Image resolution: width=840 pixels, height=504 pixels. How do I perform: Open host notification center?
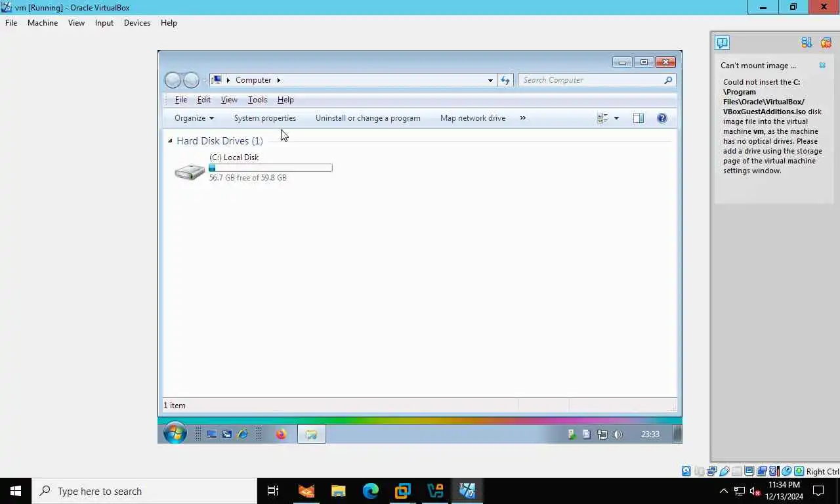point(818,491)
